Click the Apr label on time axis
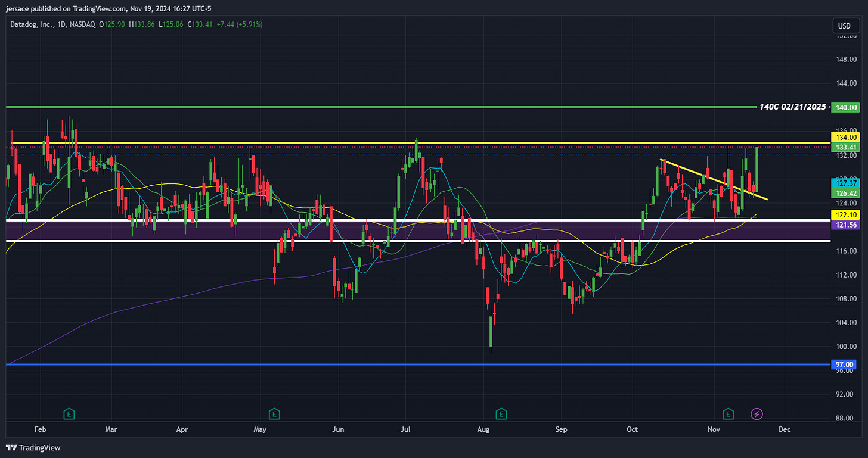The width and height of the screenshot is (868, 458). (182, 429)
